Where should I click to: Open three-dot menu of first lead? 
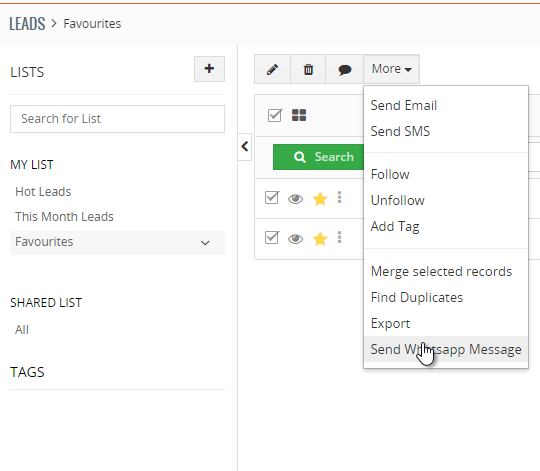coord(340,197)
